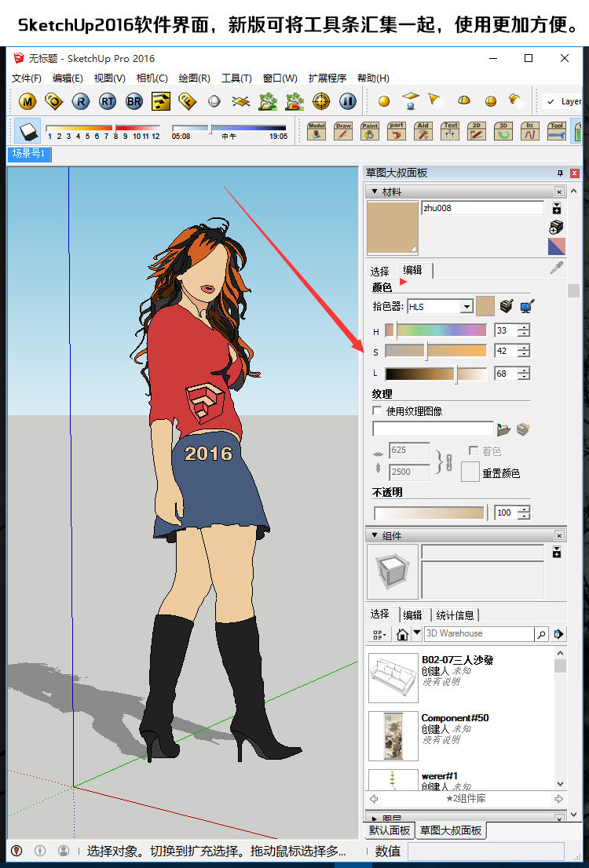589x868 pixels.
Task: Click the geo-location status bar icon
Action: tap(16, 850)
